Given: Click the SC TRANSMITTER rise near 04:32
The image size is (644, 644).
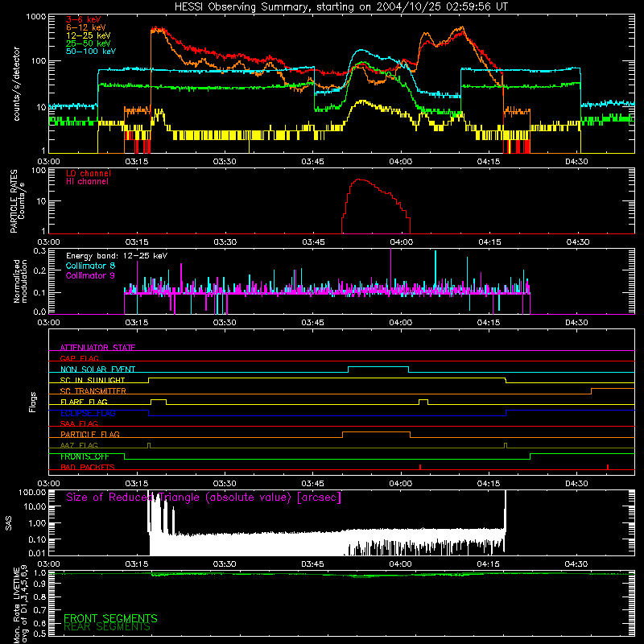Looking at the screenshot, I should point(592,390).
